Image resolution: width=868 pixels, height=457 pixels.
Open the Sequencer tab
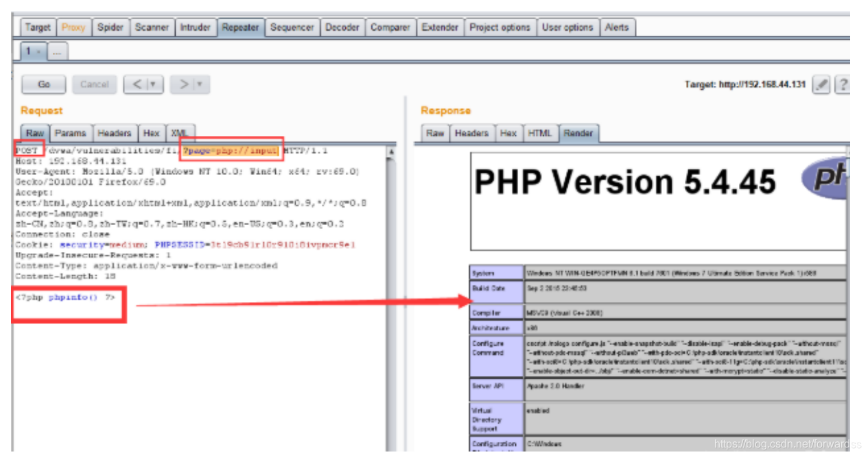click(x=292, y=27)
